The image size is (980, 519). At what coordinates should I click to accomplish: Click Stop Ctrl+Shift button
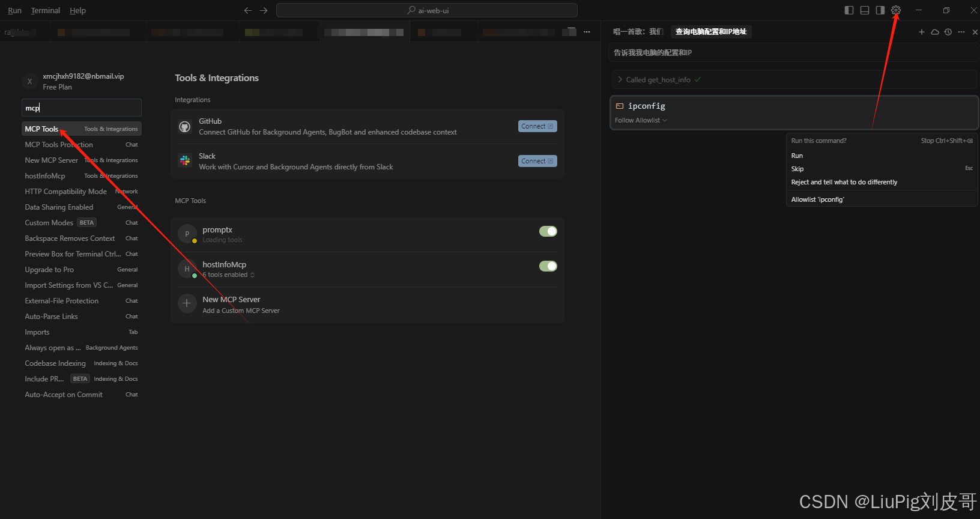[947, 141]
